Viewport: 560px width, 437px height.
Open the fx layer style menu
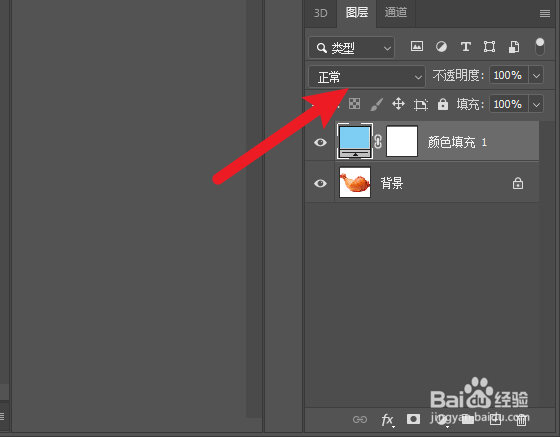click(x=387, y=420)
